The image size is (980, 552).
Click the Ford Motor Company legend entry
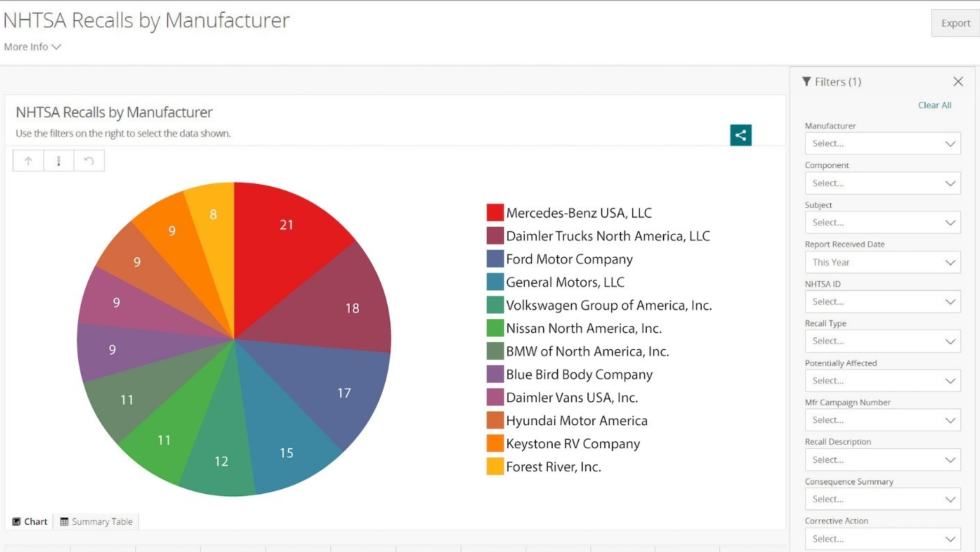coord(569,259)
